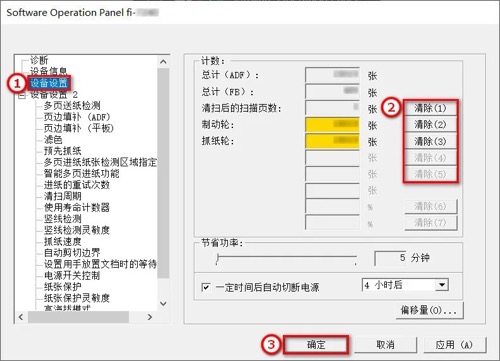This screenshot has height=361, width=500.
Task: Select 滤色 in the tree
Action: pos(53,139)
